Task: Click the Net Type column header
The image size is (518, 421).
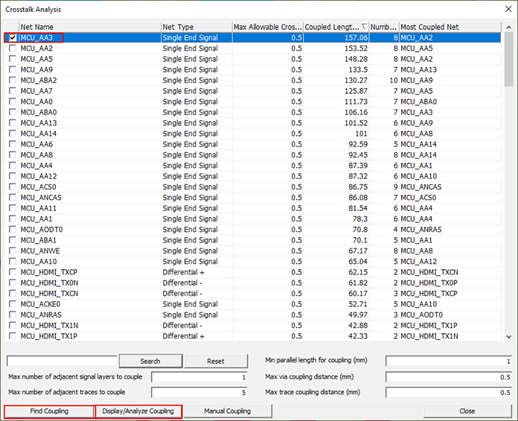Action: click(x=197, y=27)
